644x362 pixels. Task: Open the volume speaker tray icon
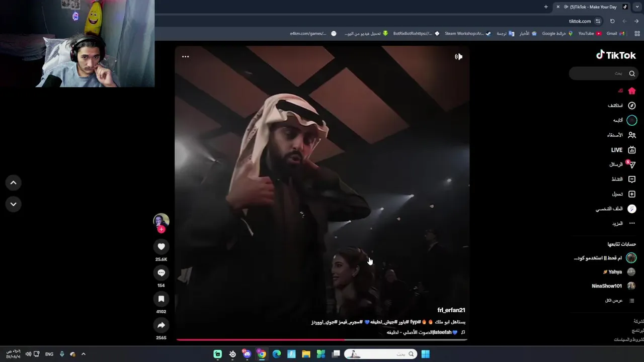(x=28, y=354)
